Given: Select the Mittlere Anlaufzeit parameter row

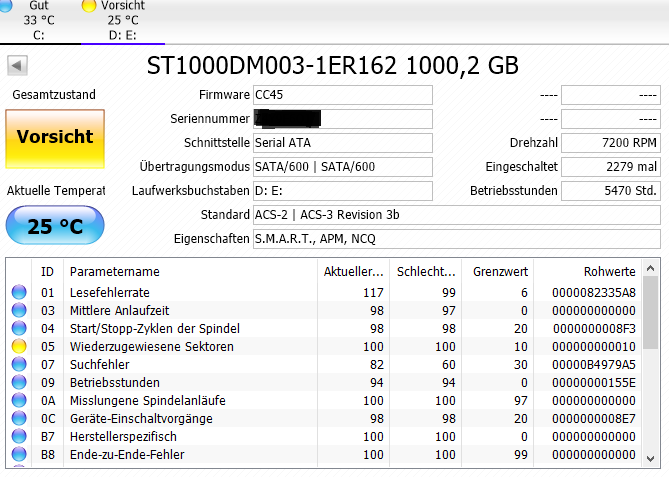Looking at the screenshot, I should tap(324, 310).
